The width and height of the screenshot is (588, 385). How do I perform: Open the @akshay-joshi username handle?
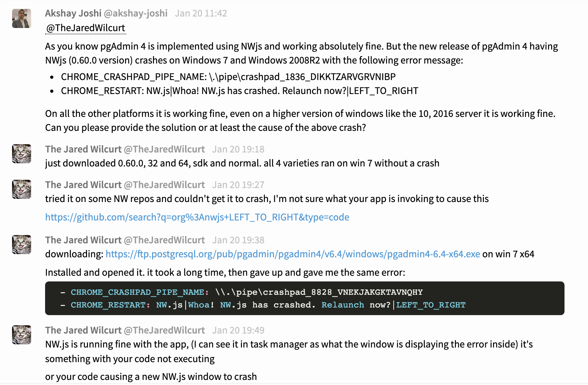[136, 13]
